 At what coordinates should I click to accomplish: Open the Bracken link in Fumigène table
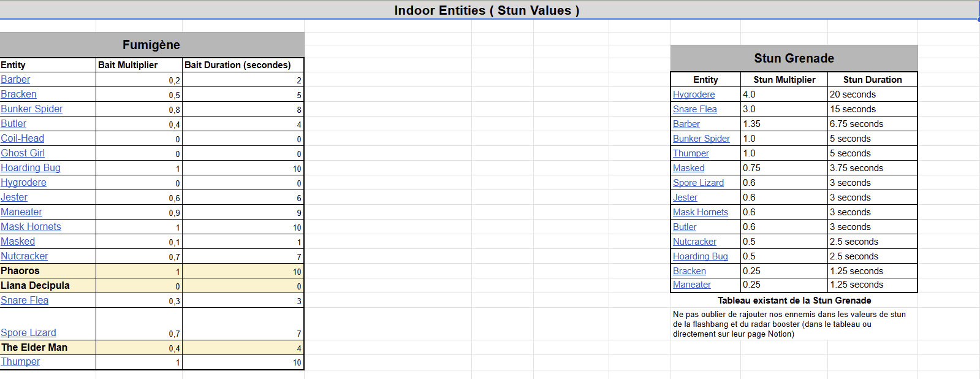pyautogui.click(x=18, y=94)
